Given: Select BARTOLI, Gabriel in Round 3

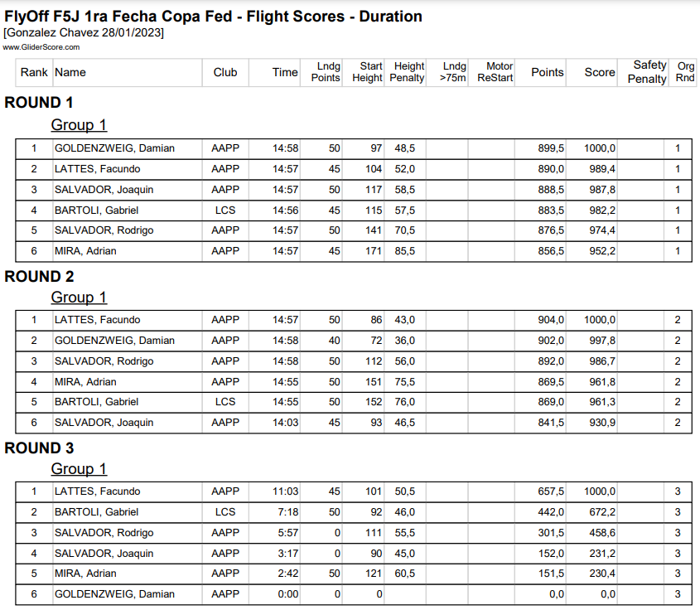Looking at the screenshot, I should 96,511.
